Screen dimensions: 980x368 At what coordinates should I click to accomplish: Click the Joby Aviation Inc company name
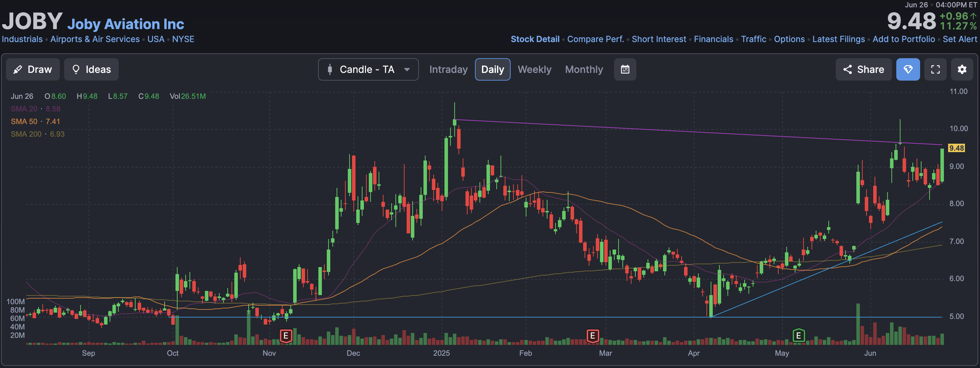pos(125,24)
